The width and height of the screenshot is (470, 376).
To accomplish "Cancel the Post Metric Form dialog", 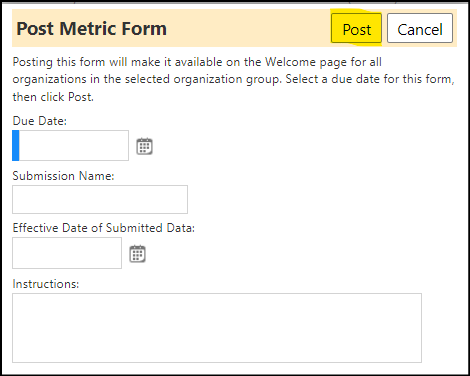I will (420, 28).
